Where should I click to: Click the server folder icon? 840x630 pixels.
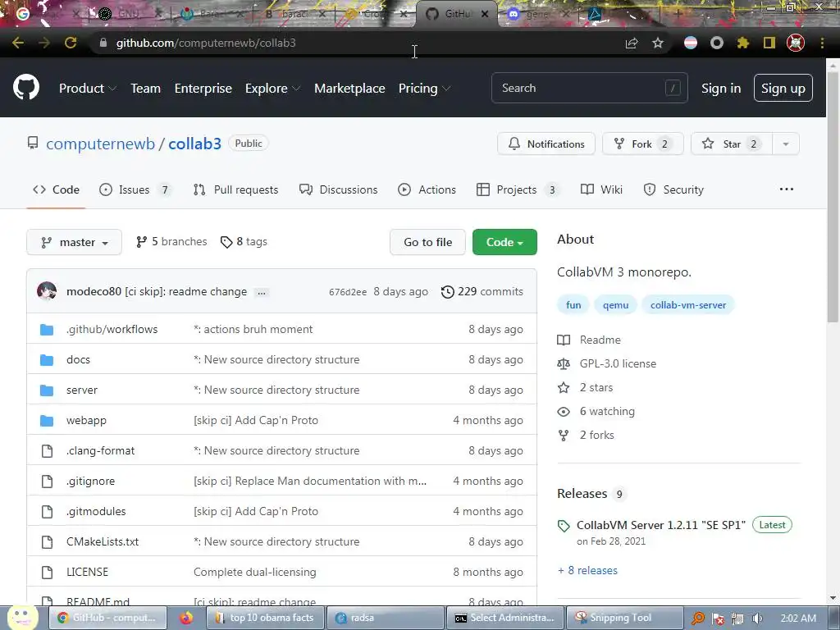coord(47,390)
